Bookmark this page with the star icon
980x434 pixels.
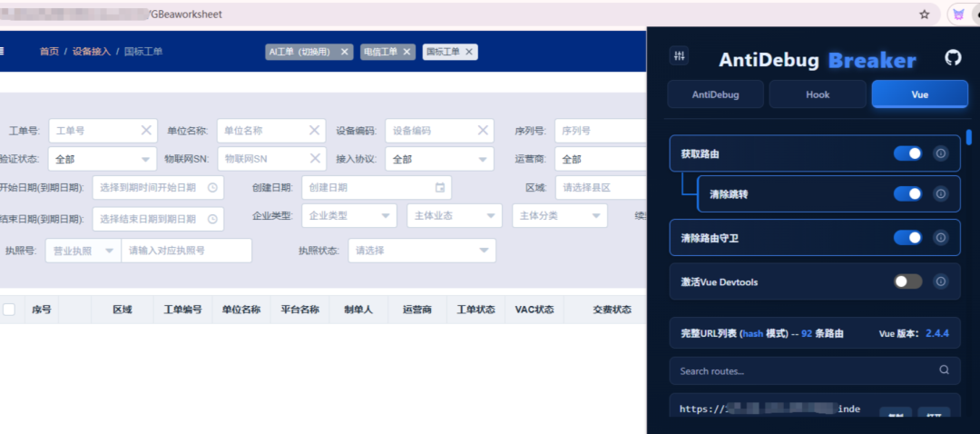(925, 15)
